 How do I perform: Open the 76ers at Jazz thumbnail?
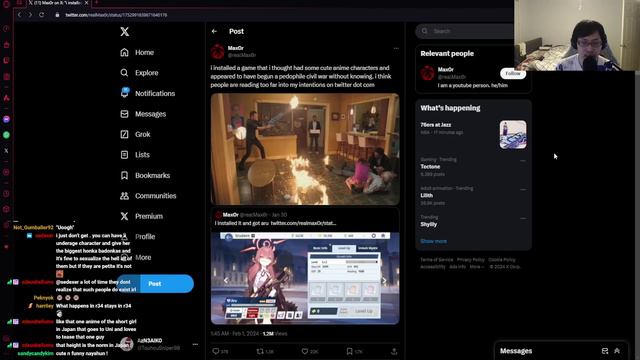513,135
